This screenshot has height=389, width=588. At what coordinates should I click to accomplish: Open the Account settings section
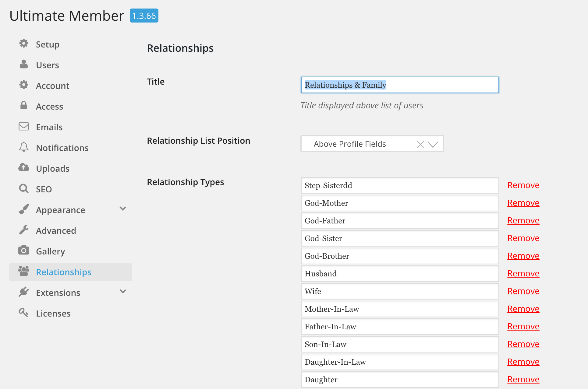point(52,86)
